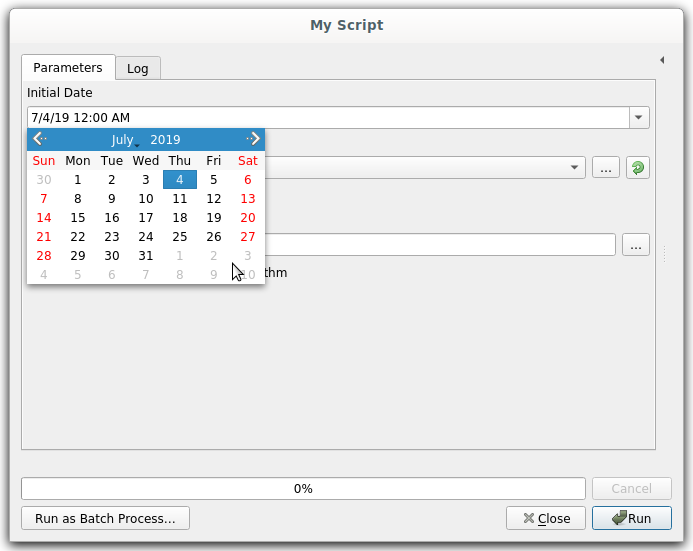Click Run as Batch Process button

pos(105,518)
